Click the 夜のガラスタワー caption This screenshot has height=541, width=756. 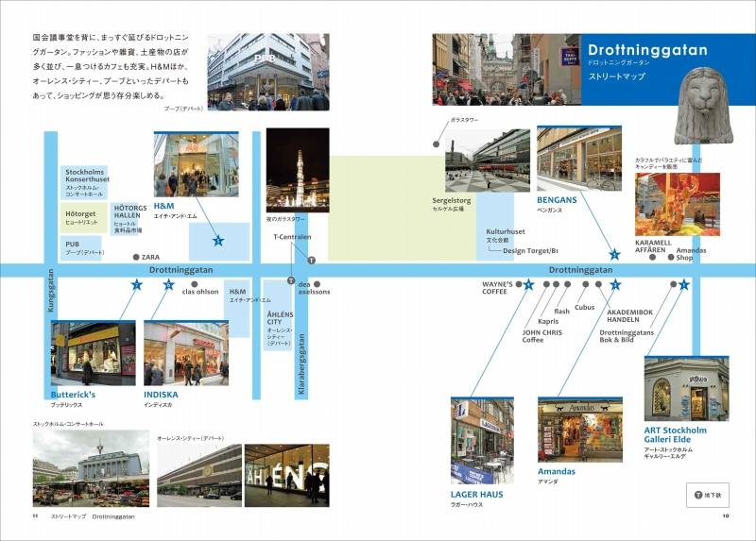[x=286, y=219]
